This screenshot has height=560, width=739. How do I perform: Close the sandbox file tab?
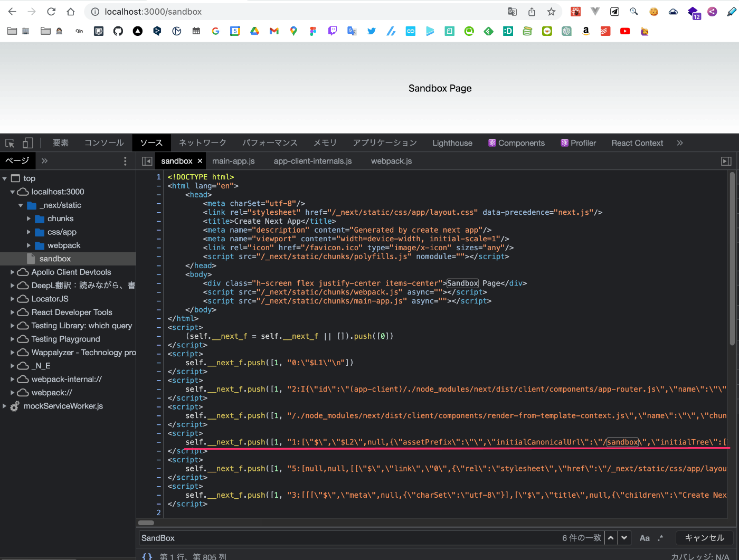click(x=200, y=161)
